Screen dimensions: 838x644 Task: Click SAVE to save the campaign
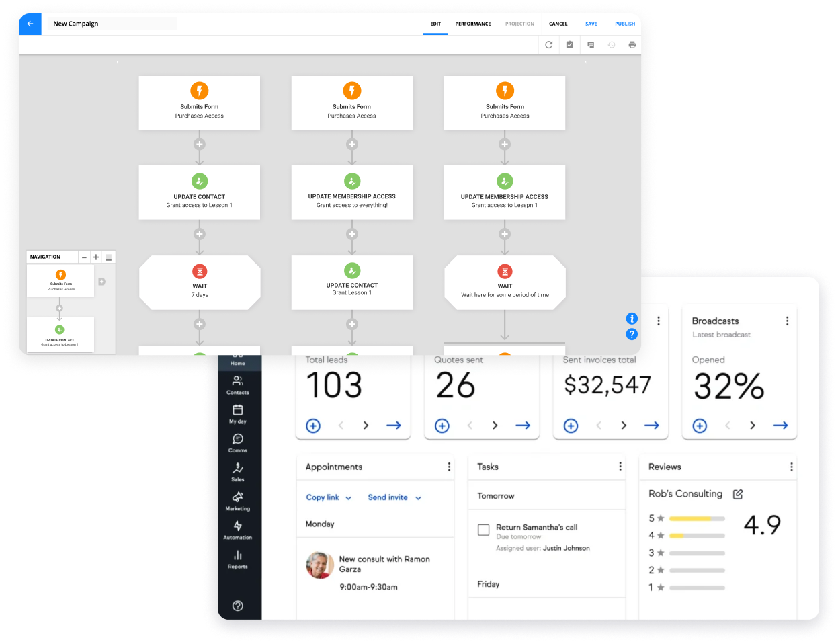tap(591, 24)
